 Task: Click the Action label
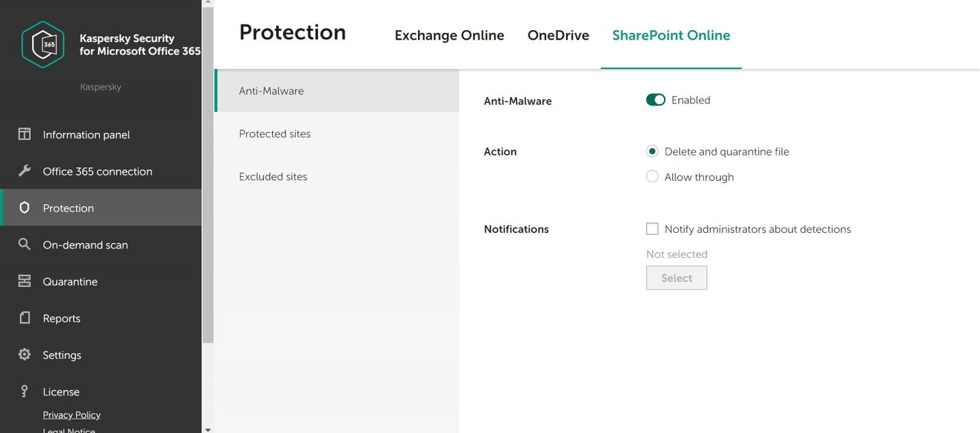tap(500, 152)
